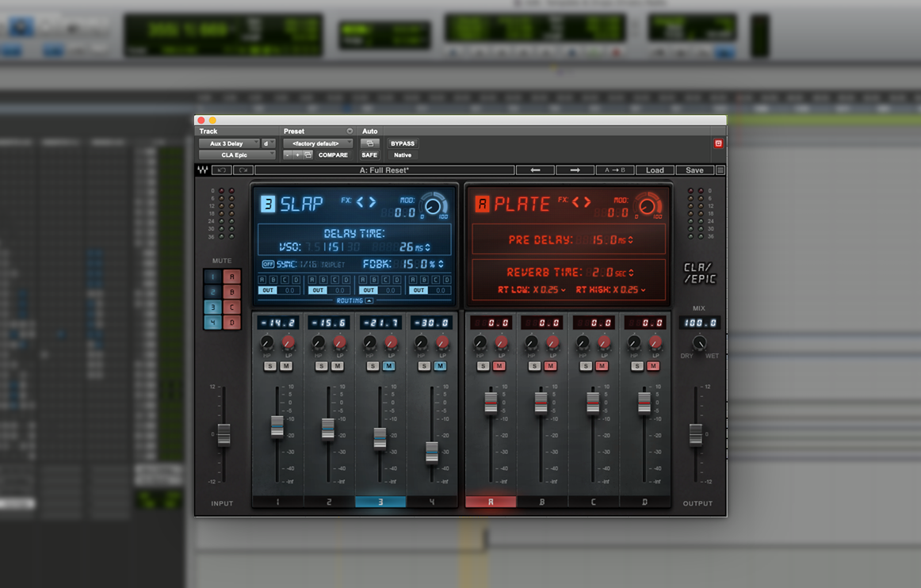Image resolution: width=921 pixels, height=588 pixels.
Task: Copy setup A to B
Action: point(614,170)
